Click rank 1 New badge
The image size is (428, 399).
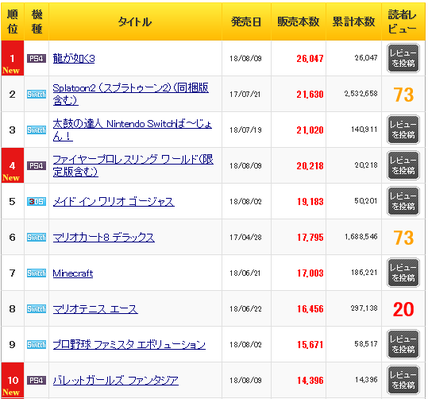click(x=12, y=59)
